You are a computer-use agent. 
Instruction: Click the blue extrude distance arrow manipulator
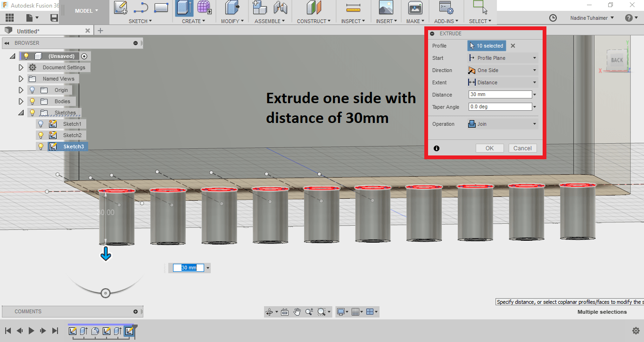106,254
